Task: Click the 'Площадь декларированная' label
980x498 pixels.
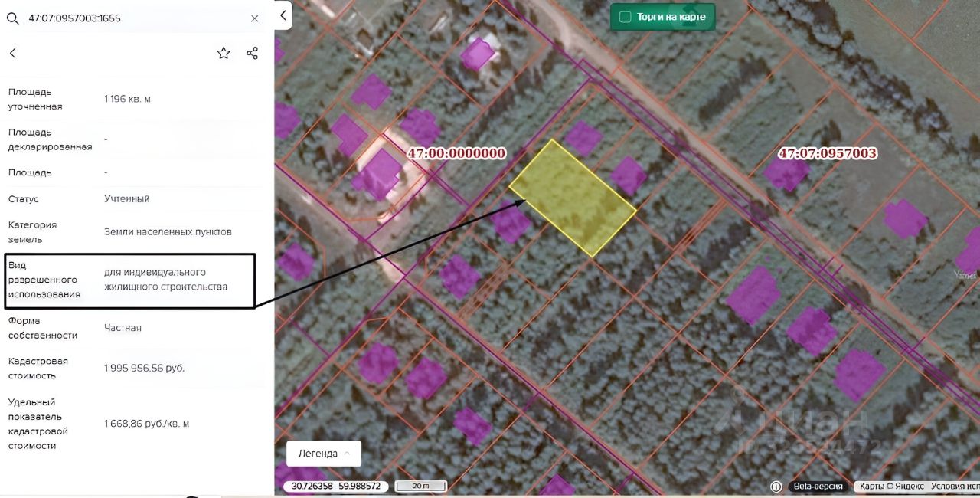Action: pos(51,139)
